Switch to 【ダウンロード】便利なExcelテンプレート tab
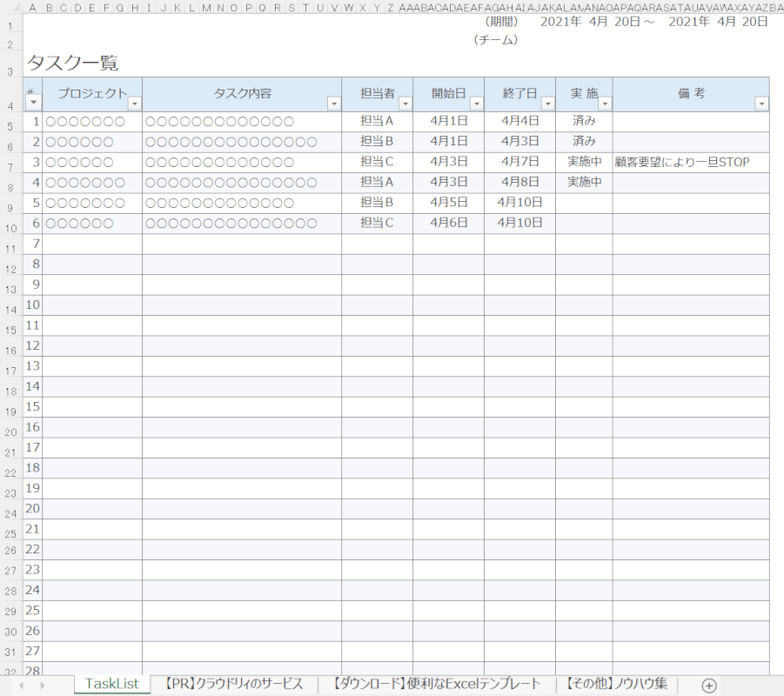This screenshot has height=696, width=784. coord(437,684)
